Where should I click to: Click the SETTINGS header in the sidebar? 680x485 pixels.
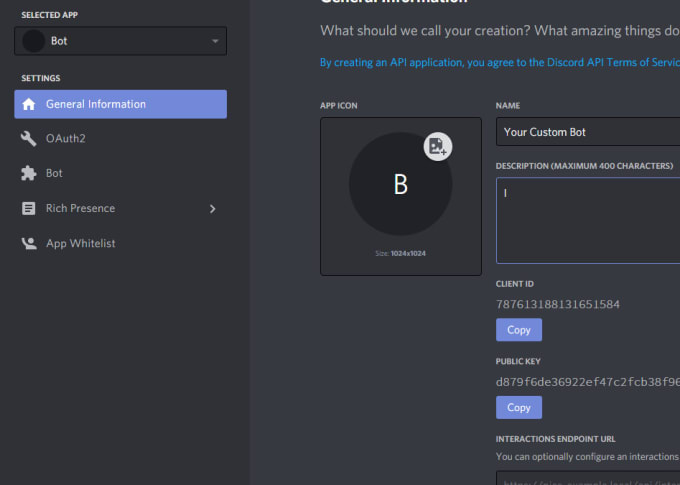point(41,78)
